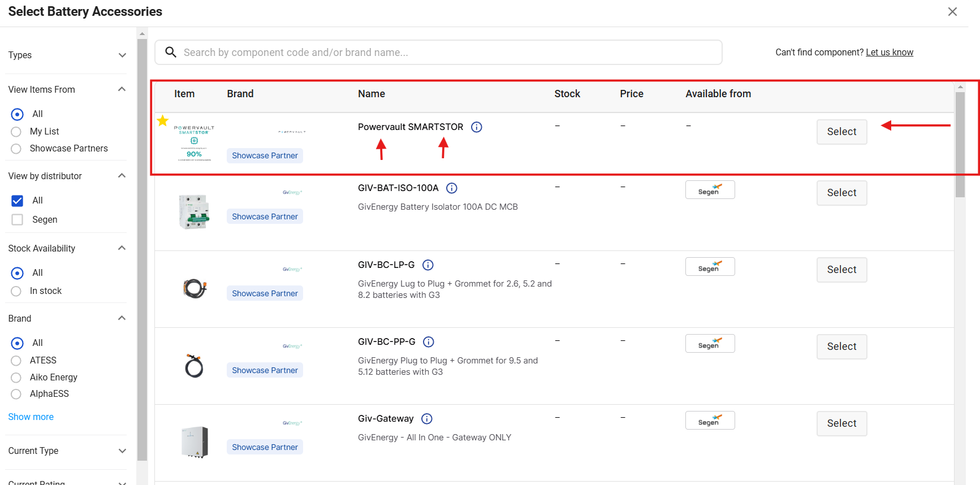Select the GIV-BAT-ISO-100A item
Image resolution: width=980 pixels, height=485 pixels.
(841, 193)
